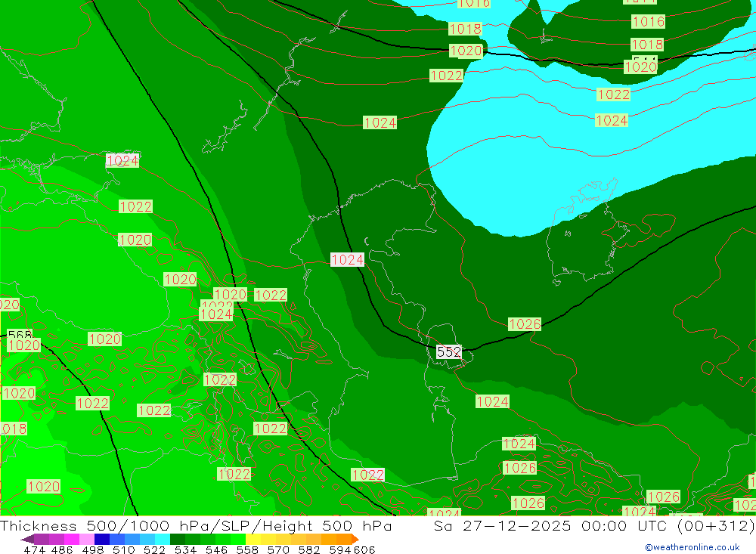The image size is (756, 554).
Task: Click legend value 546
Action: click(x=216, y=549)
